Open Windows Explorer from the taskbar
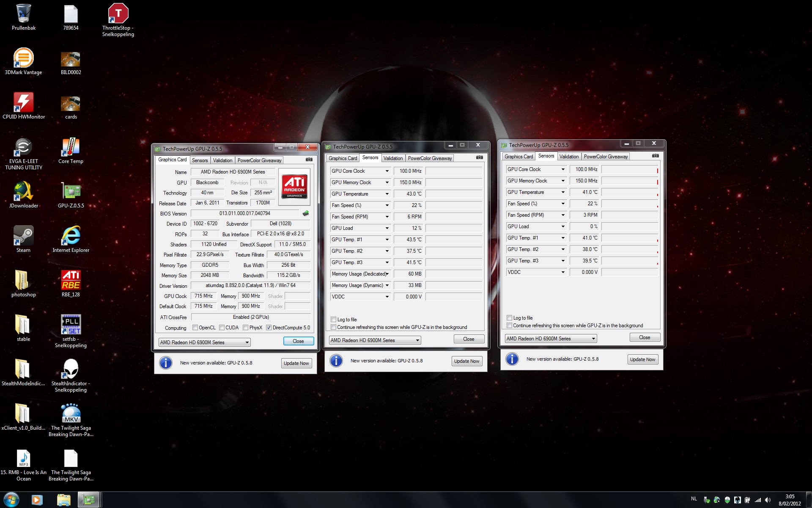 pos(63,500)
